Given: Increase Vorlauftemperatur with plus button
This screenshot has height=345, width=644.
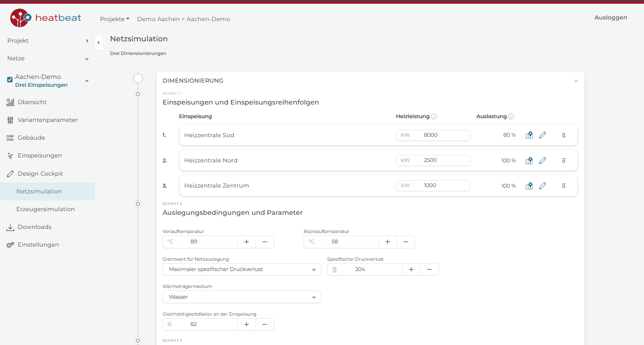Looking at the screenshot, I should pos(247,242).
